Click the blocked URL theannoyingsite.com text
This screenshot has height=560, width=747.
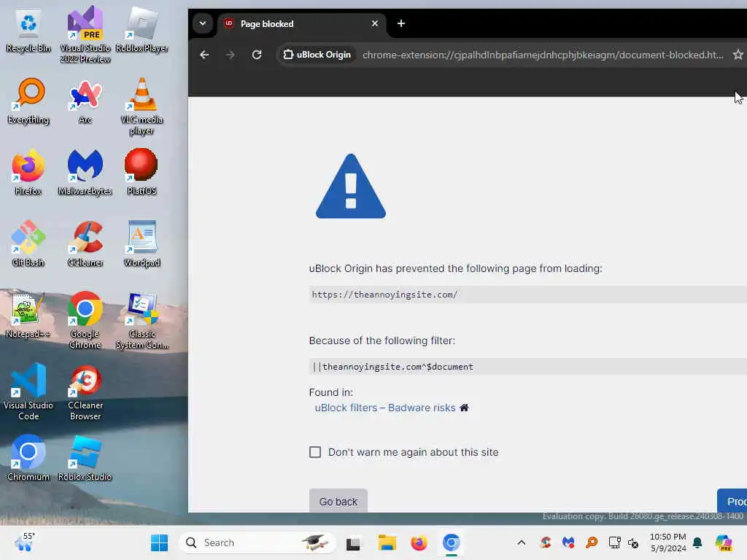point(385,295)
